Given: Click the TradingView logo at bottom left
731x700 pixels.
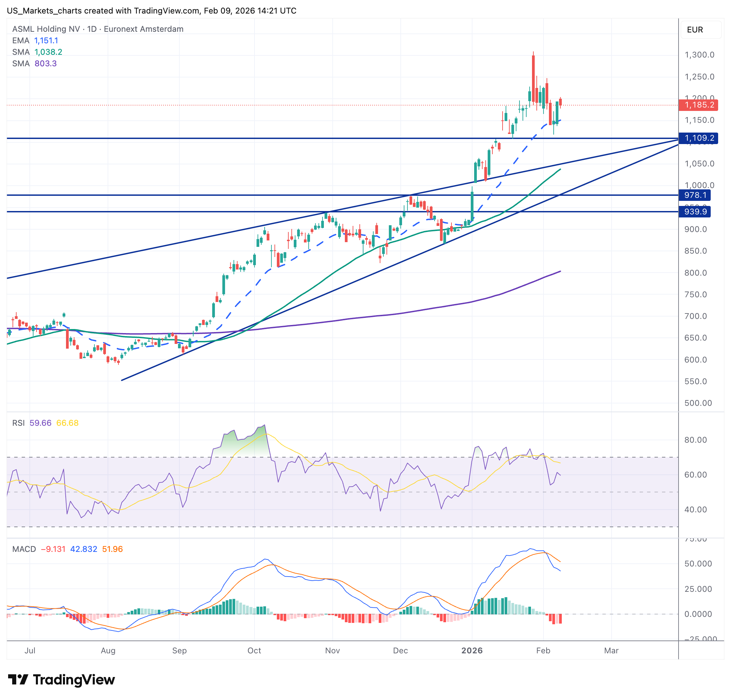Looking at the screenshot, I should (x=62, y=679).
